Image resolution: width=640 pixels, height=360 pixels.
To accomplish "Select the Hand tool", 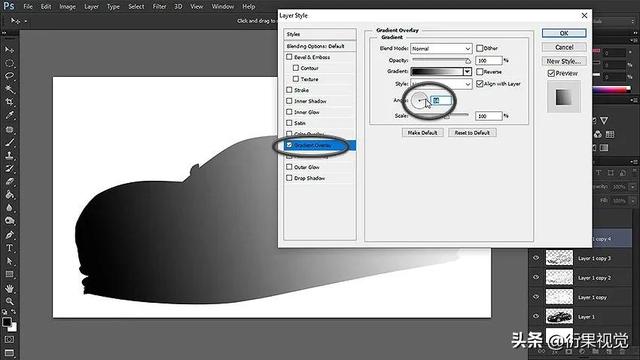I will [x=9, y=288].
